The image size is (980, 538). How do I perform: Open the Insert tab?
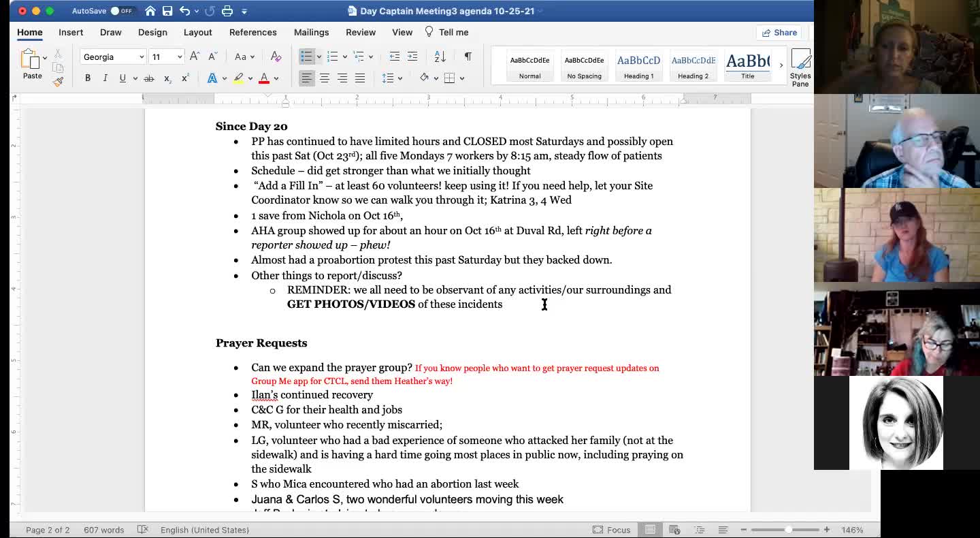pyautogui.click(x=71, y=32)
